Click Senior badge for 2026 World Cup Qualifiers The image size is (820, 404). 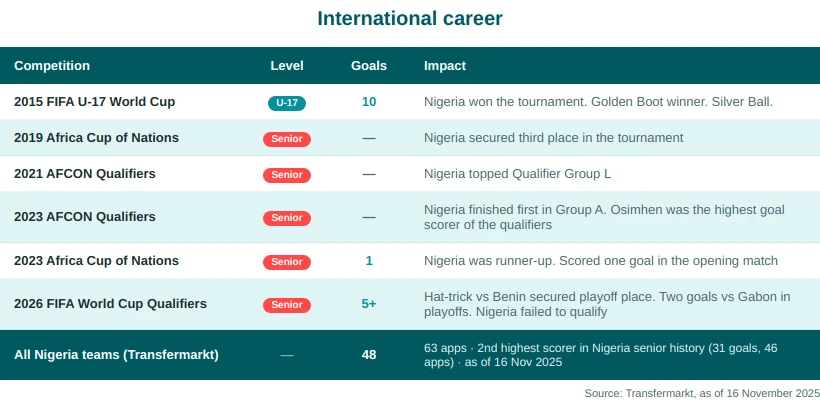(x=287, y=305)
